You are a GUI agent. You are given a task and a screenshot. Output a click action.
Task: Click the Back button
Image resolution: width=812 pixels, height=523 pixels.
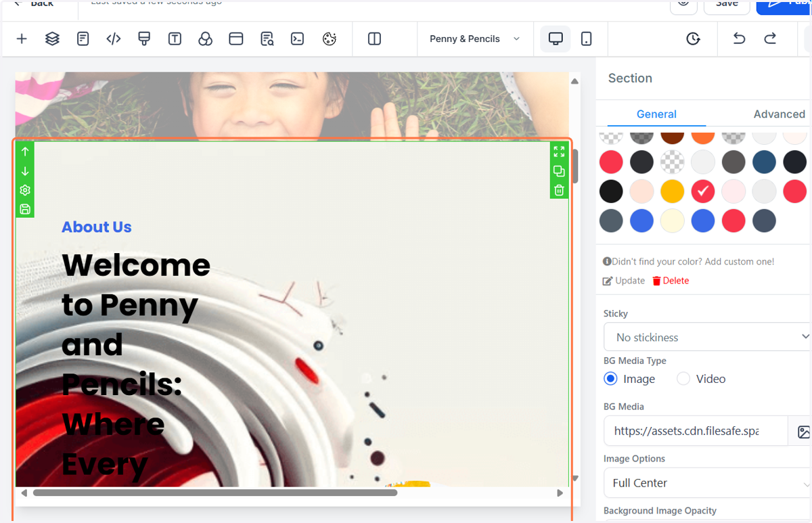click(34, 4)
